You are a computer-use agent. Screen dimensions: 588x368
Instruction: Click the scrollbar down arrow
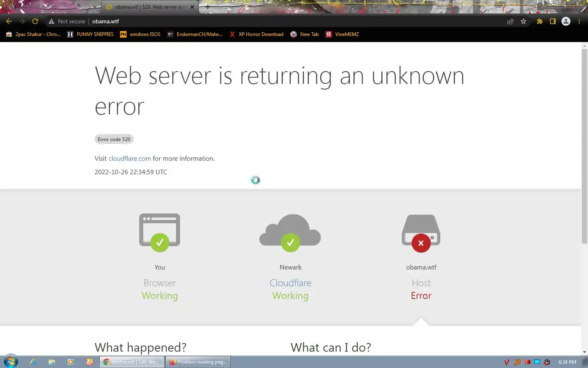pos(584,352)
